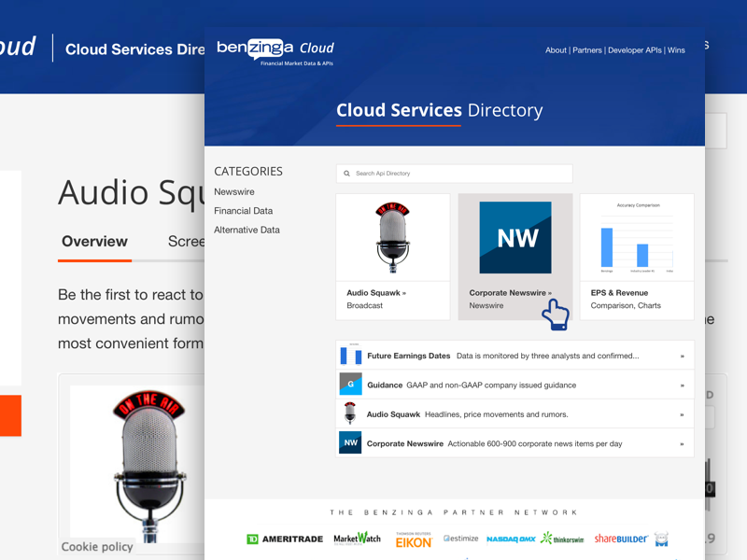Expand the Guidance row chevron

coord(683,385)
